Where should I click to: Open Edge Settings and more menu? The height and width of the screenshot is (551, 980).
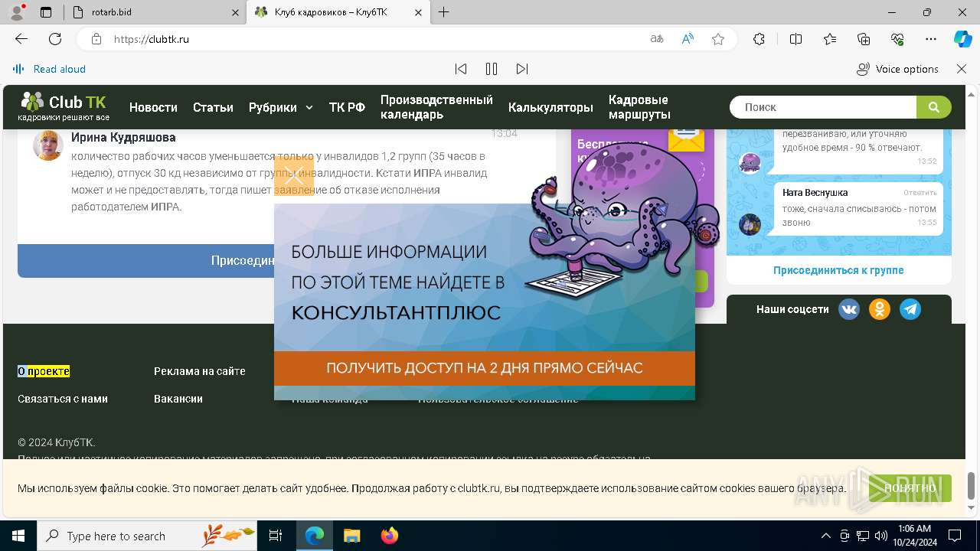[x=931, y=39]
